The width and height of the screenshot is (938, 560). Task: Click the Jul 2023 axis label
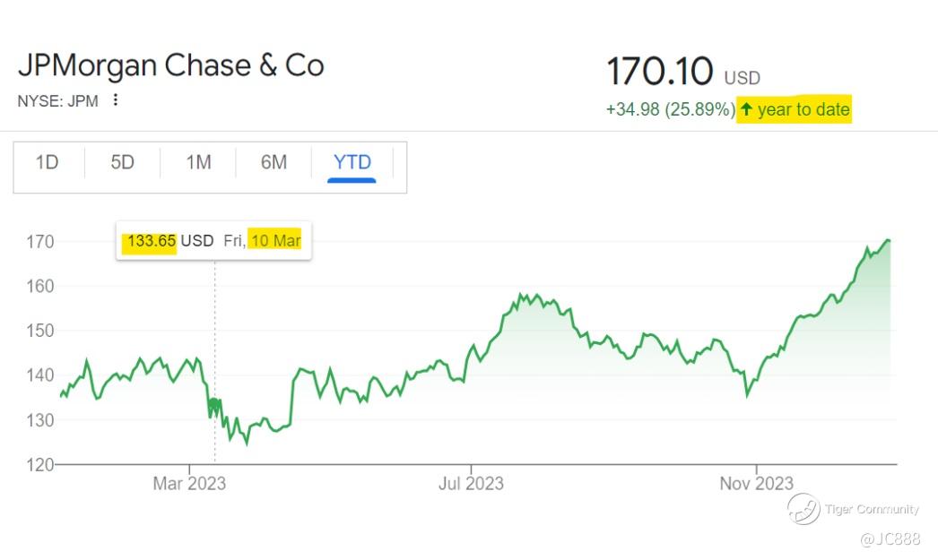[x=471, y=484]
